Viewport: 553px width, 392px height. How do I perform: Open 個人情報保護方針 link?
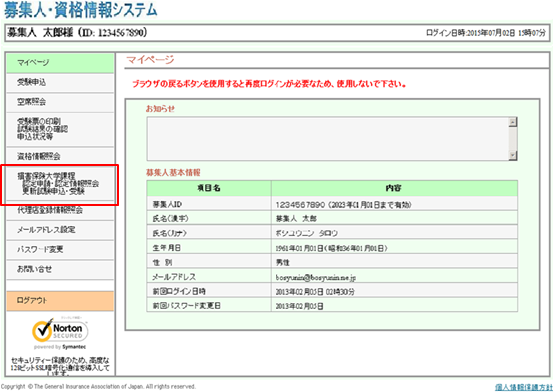tap(523, 387)
